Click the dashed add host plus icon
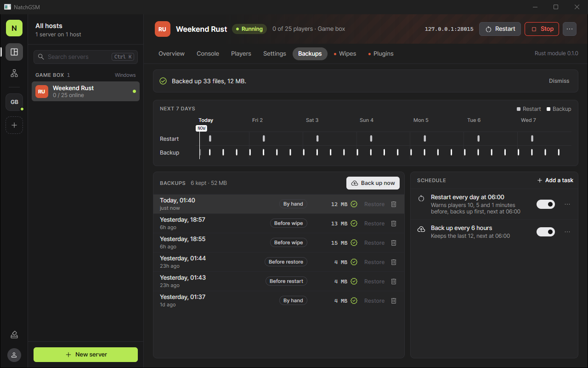This screenshot has width=588, height=368. pyautogui.click(x=14, y=125)
